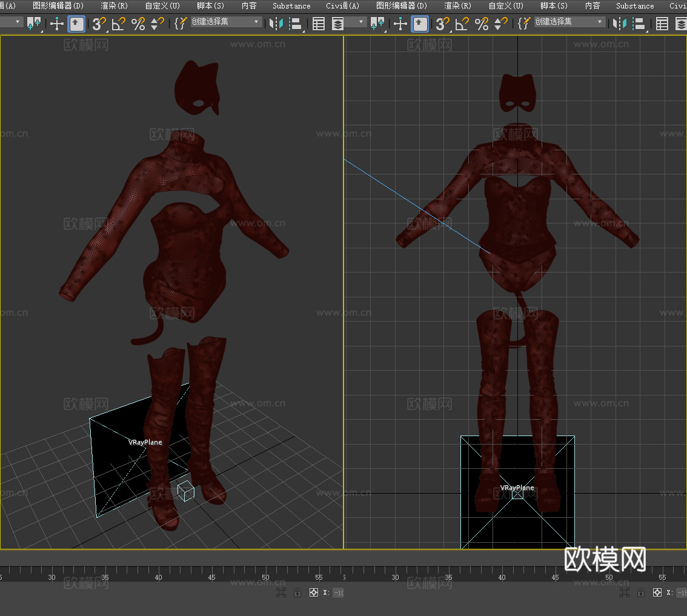Expand reference coordinate dropdown arrow in right panel
Screen dimensions: 687x616
tap(361, 21)
